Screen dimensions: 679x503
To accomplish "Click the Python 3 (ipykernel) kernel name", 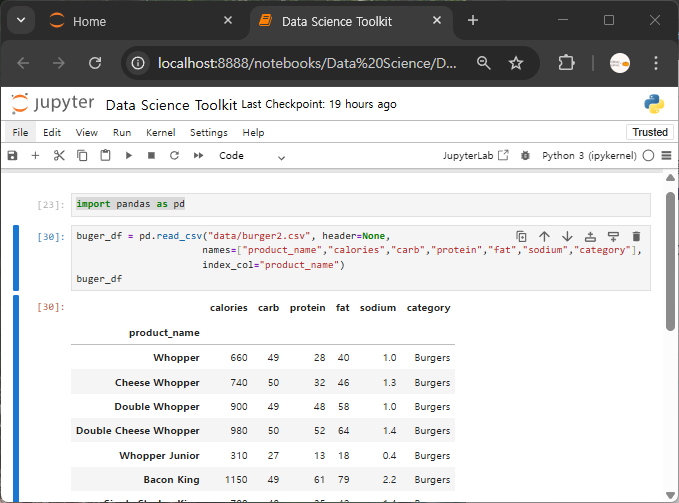I will tap(589, 155).
